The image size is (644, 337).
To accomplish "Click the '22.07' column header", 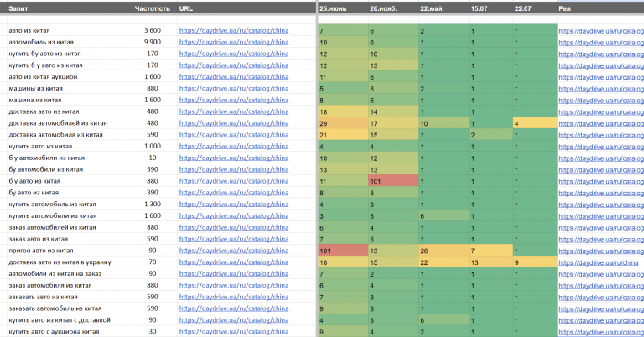I will [523, 8].
